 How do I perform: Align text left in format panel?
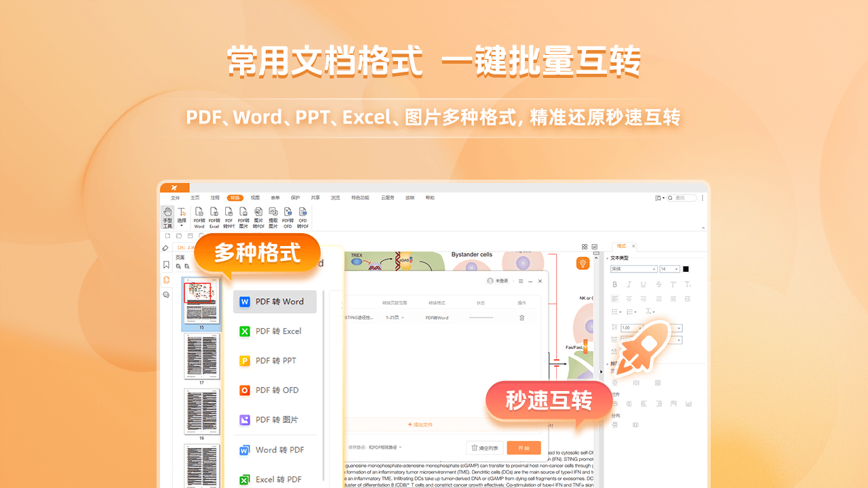click(615, 299)
